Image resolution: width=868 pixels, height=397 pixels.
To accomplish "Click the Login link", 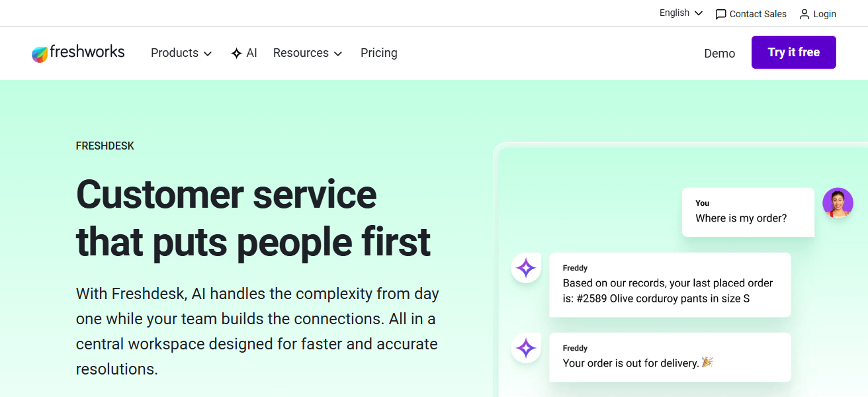I will tap(824, 13).
